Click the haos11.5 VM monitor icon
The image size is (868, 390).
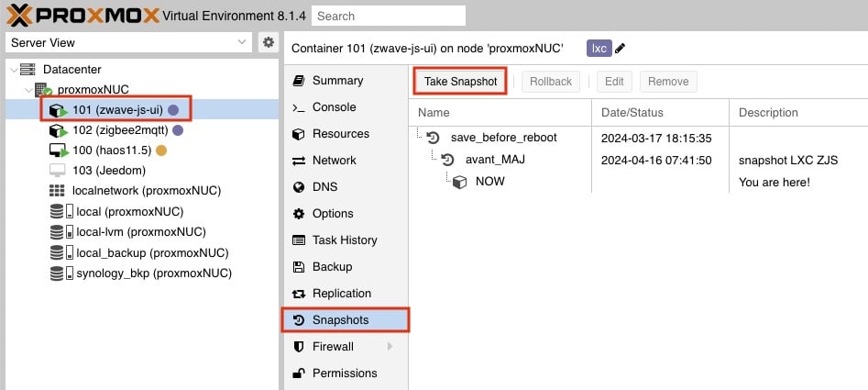(58, 150)
